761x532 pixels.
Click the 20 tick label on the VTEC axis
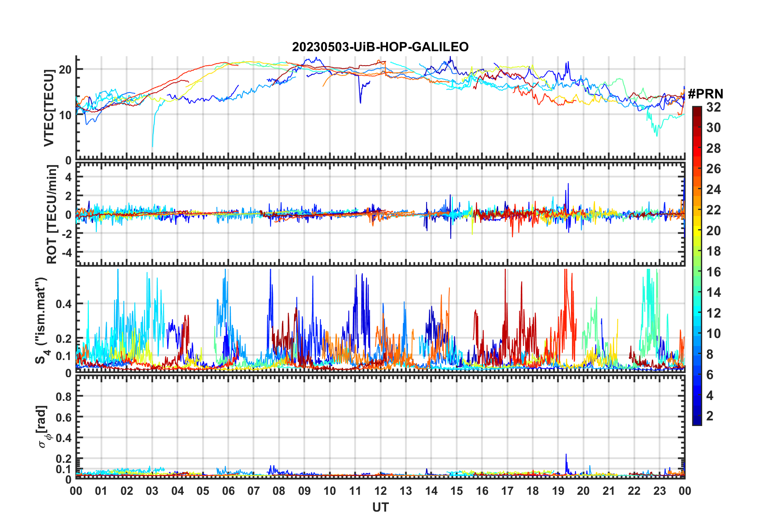pyautogui.click(x=65, y=70)
